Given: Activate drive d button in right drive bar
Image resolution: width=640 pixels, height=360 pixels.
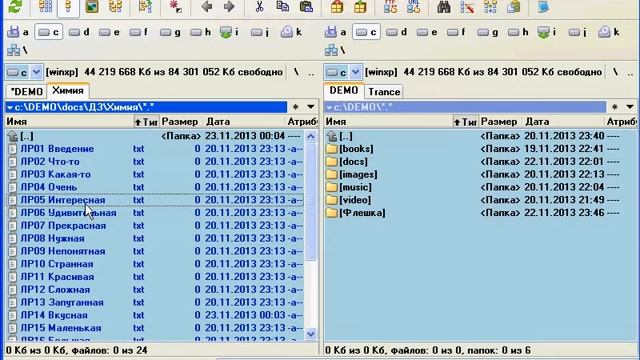Looking at the screenshot, I should coord(396,32).
